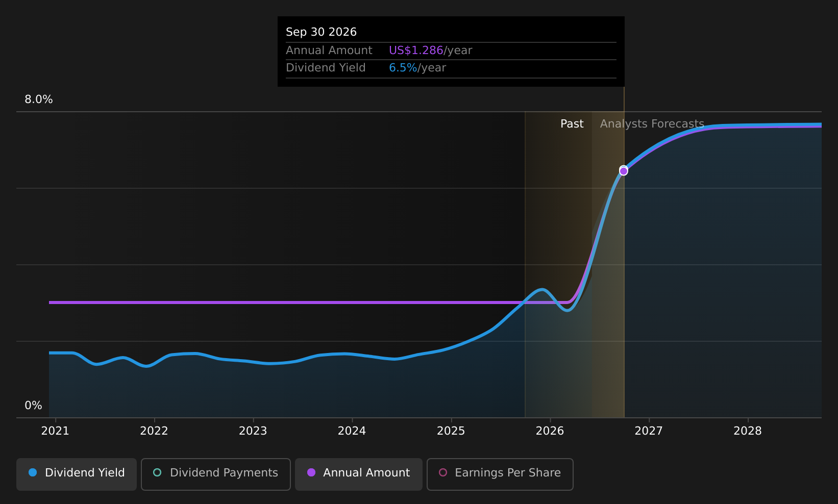Enable the Earnings Per Share series
The height and width of the screenshot is (504, 838).
pyautogui.click(x=500, y=474)
